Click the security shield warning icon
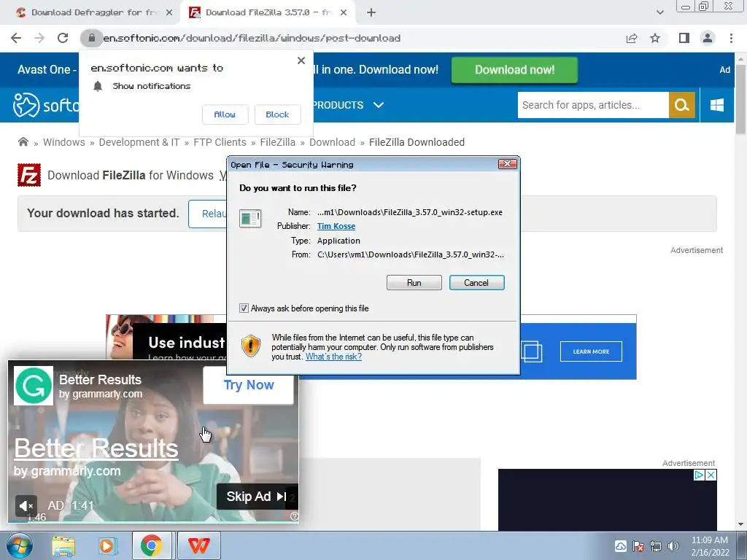747x560 pixels. [251, 346]
